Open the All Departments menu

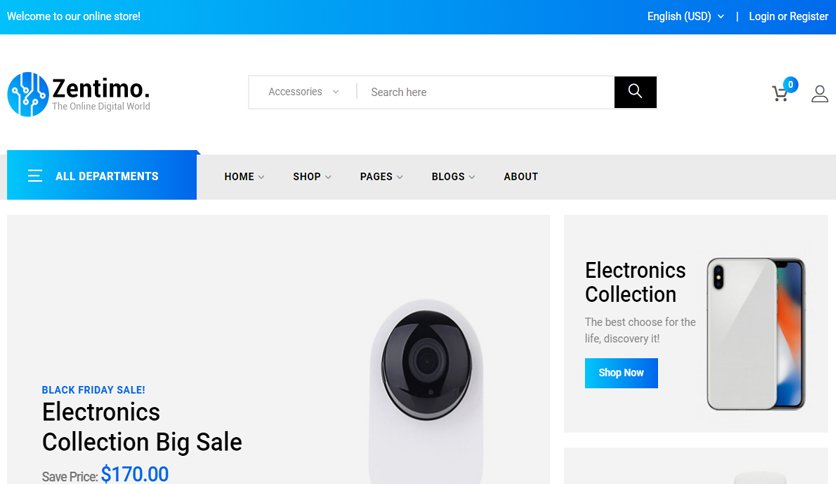point(102,175)
